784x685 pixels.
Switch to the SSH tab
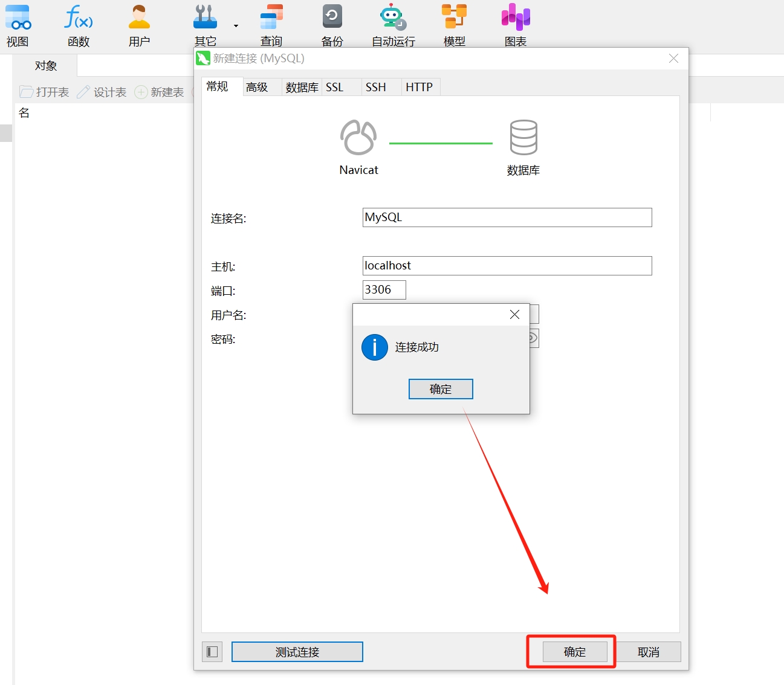375,87
